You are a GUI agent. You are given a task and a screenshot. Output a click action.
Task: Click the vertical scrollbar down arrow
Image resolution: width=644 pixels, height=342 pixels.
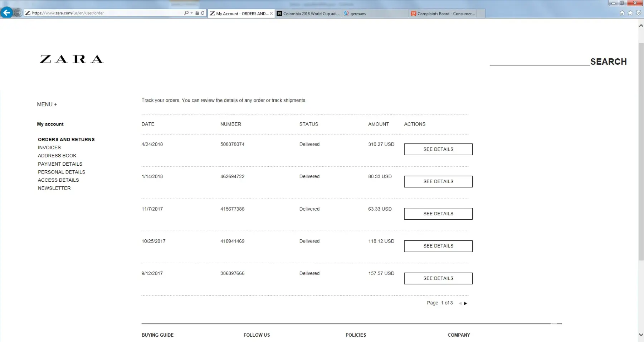641,335
